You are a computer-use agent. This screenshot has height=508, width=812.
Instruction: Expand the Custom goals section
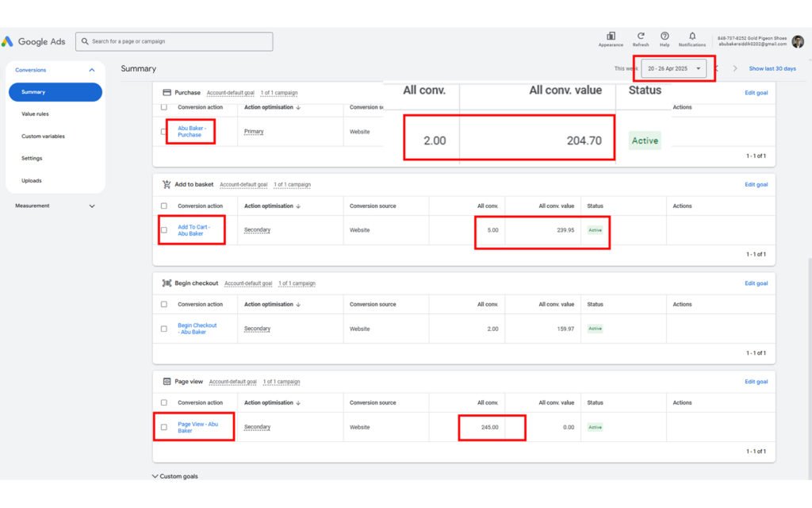pyautogui.click(x=175, y=476)
